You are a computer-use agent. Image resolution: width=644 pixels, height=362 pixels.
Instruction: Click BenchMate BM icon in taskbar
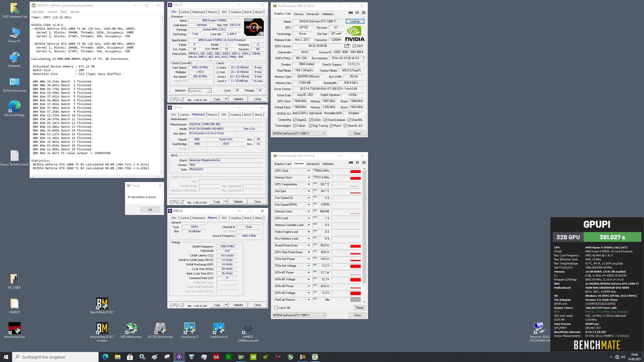click(x=302, y=357)
